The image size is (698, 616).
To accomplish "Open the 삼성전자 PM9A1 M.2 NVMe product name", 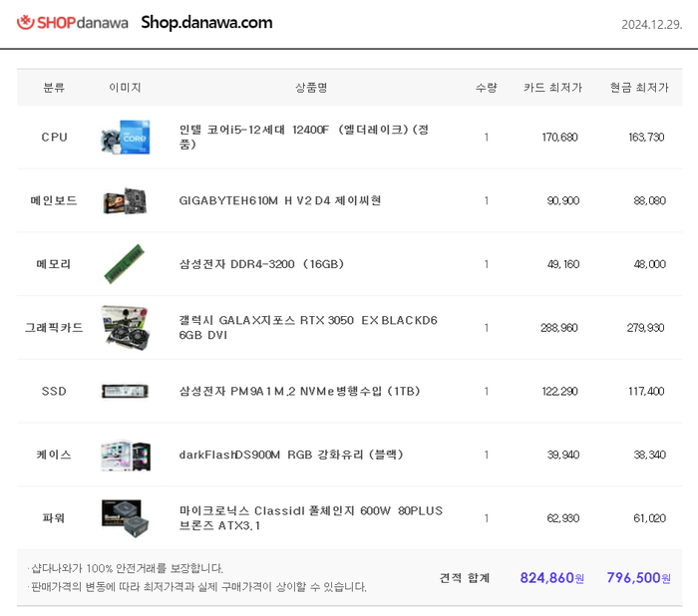I will tap(299, 392).
